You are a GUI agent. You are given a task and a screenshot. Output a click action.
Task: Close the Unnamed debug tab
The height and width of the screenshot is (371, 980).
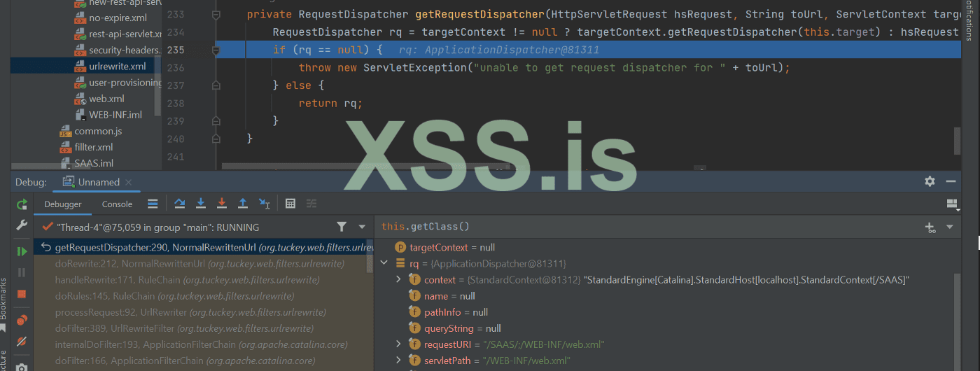tap(129, 182)
